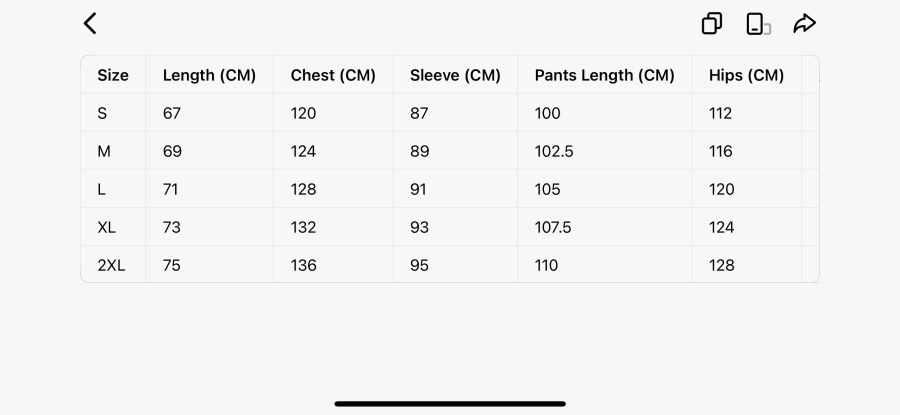Image resolution: width=900 pixels, height=415 pixels.
Task: Tap the home indicator bar at bottom
Action: click(450, 404)
